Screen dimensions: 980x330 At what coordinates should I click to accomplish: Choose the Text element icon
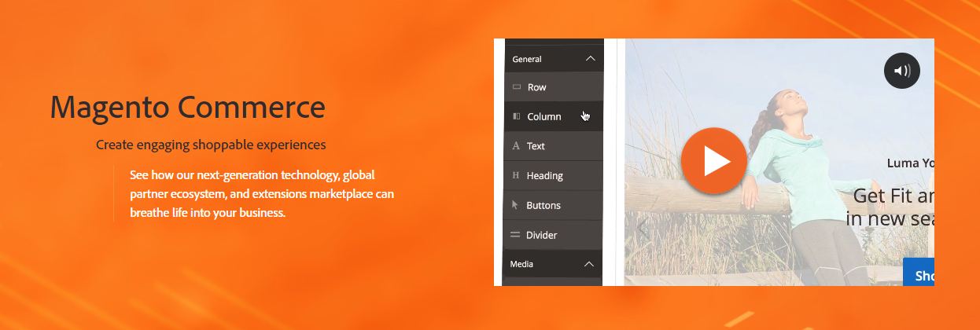coord(516,146)
